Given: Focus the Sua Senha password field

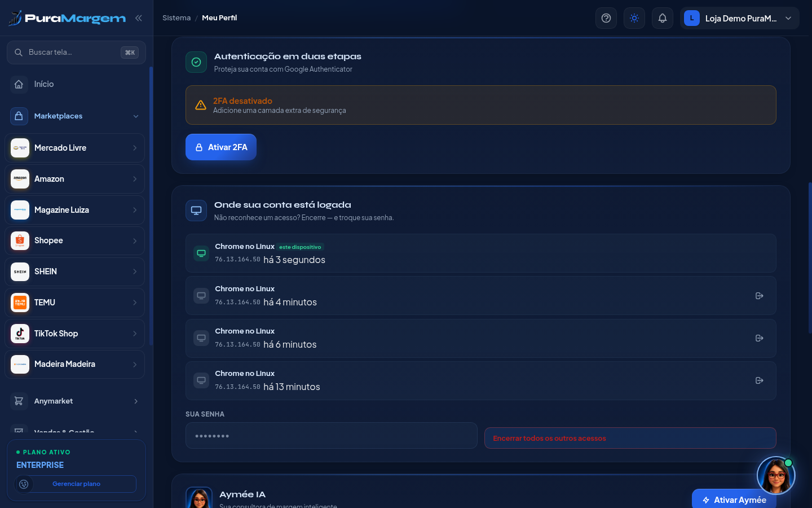Looking at the screenshot, I should (x=332, y=436).
